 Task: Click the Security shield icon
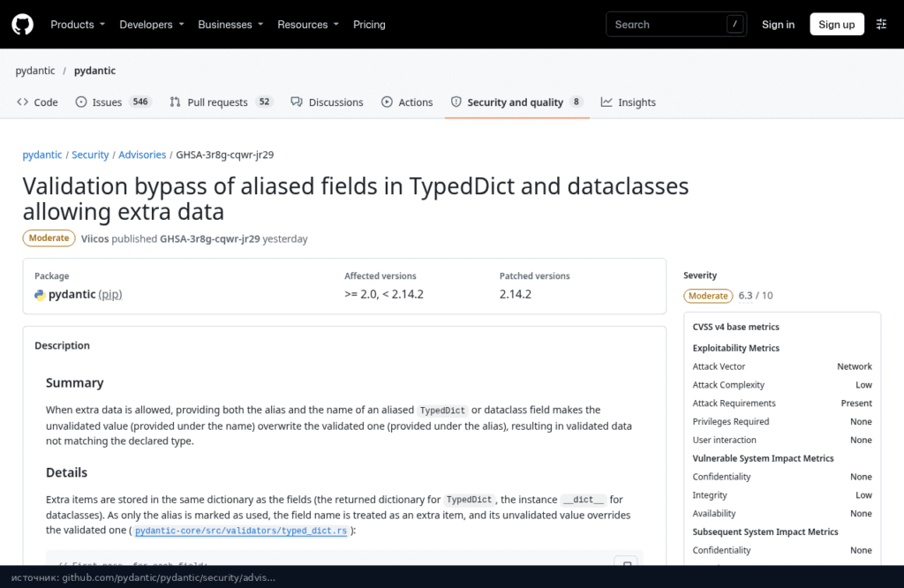click(456, 102)
